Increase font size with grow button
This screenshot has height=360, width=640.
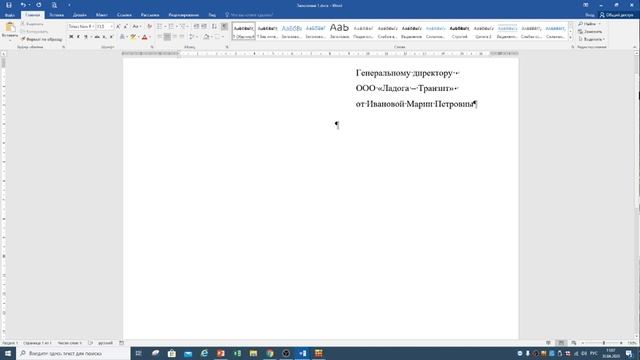[118, 27]
